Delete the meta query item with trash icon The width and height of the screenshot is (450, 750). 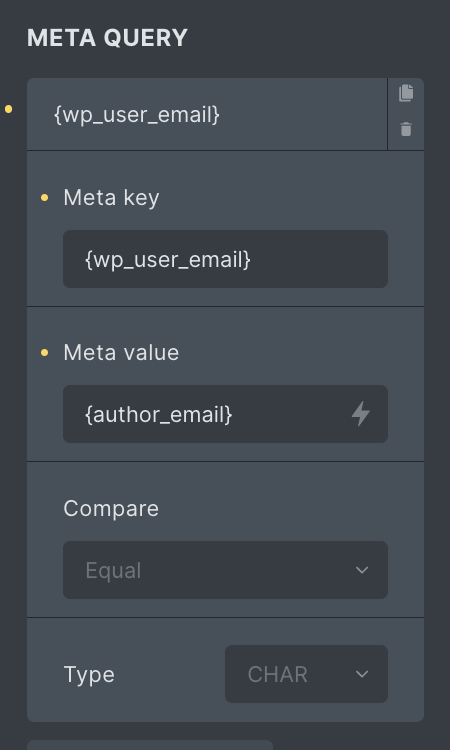click(406, 129)
